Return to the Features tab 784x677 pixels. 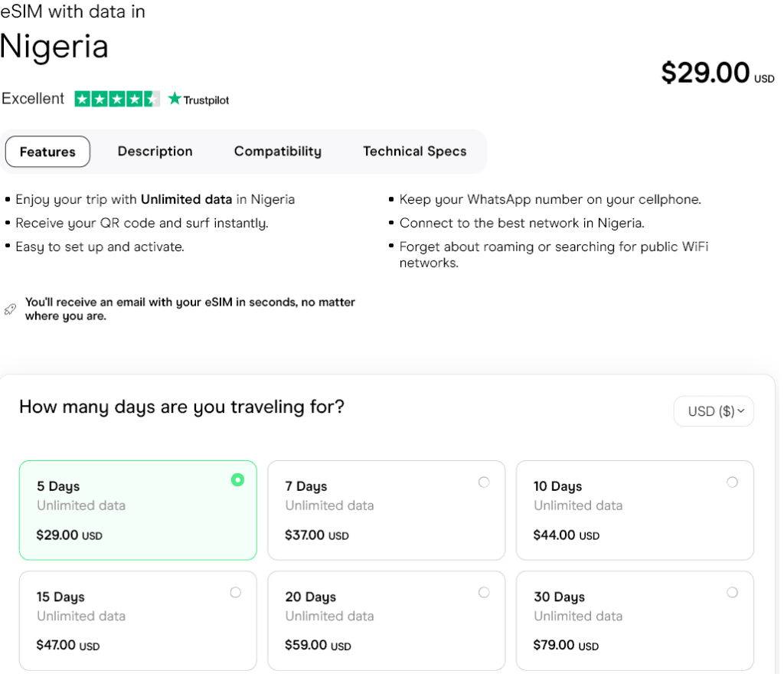tap(47, 151)
